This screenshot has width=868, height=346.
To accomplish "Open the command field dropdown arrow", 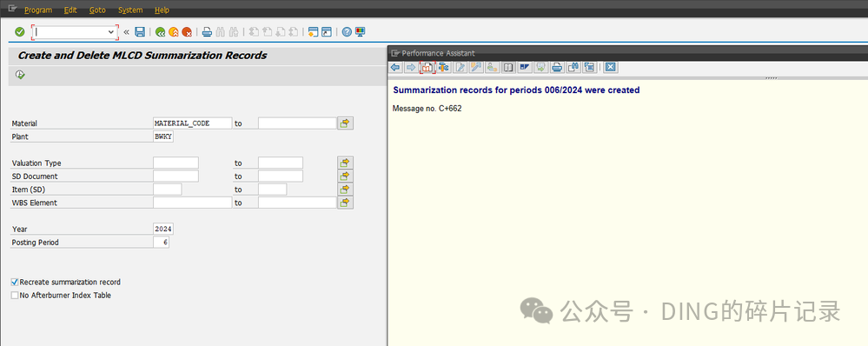I will (x=110, y=32).
